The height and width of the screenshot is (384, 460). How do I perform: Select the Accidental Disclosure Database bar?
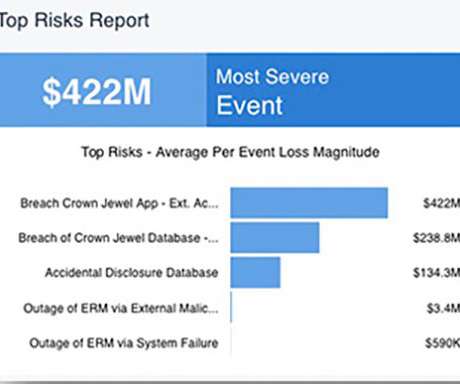click(255, 272)
